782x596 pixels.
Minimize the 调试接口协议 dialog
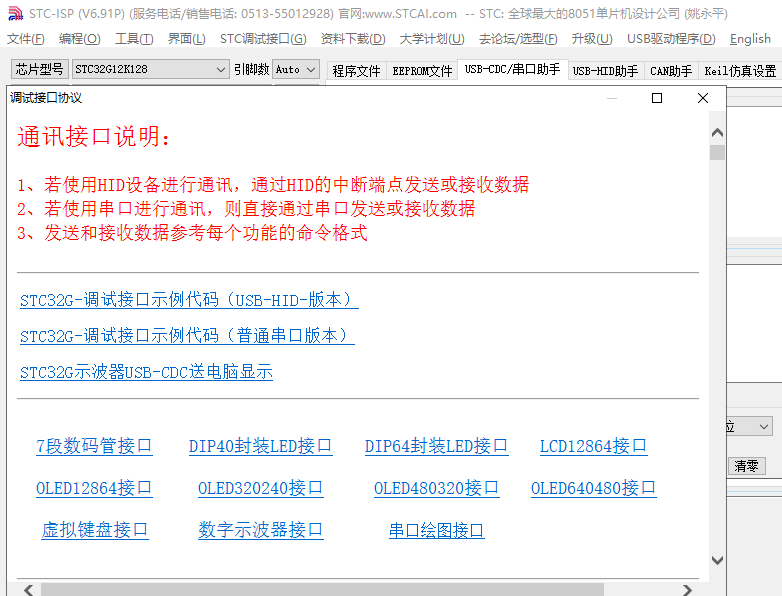612,98
